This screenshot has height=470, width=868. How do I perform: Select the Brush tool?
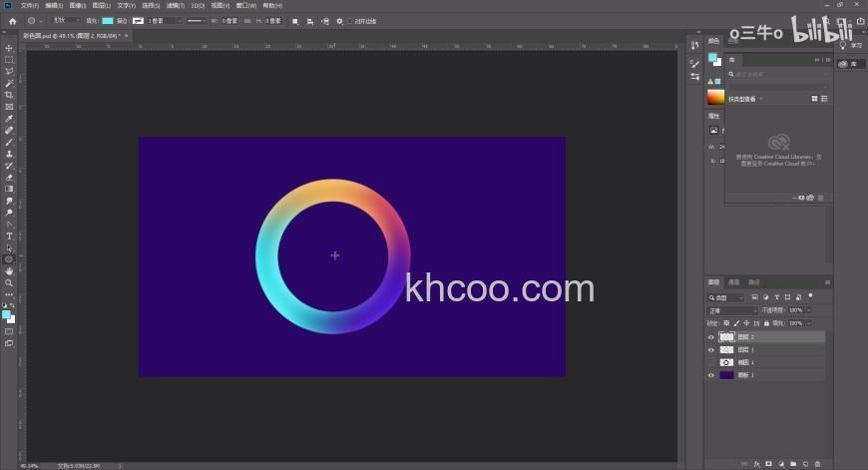point(9,143)
